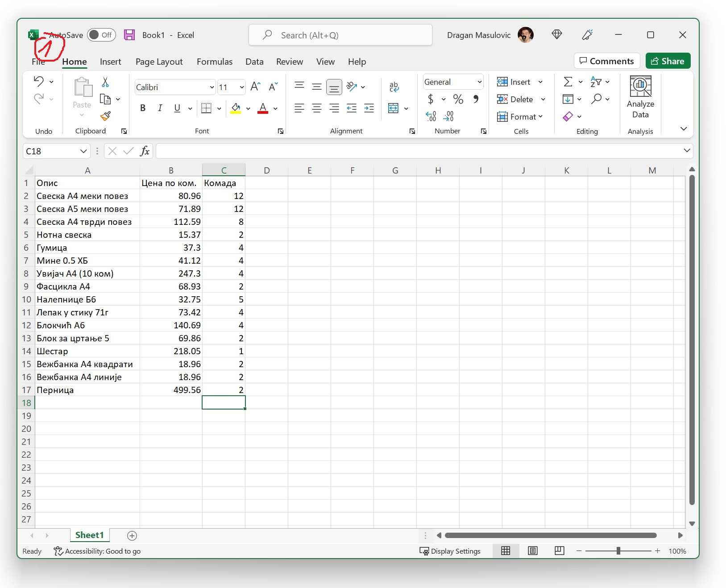
Task: Click Decrease Decimal icon
Action: click(x=448, y=116)
